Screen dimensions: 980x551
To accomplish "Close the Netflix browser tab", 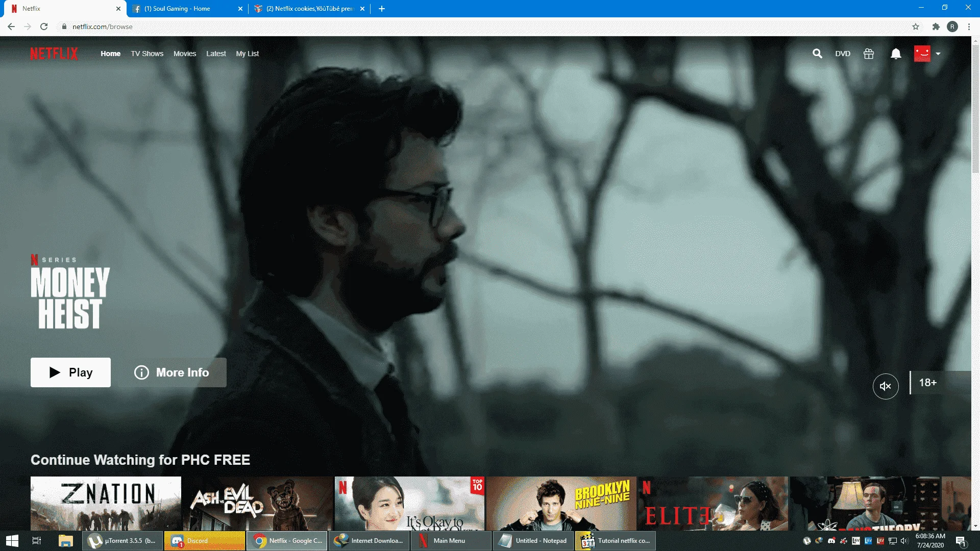I will coord(118,9).
